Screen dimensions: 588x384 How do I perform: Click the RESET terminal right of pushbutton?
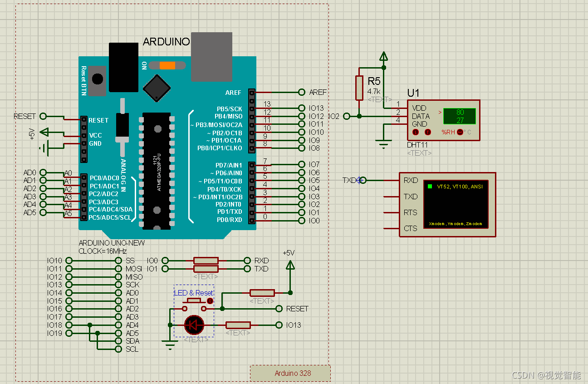[279, 309]
